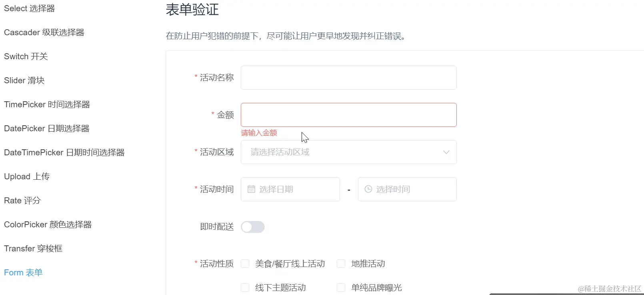Click the 活动名称 input field
The image size is (644, 295).
(348, 77)
